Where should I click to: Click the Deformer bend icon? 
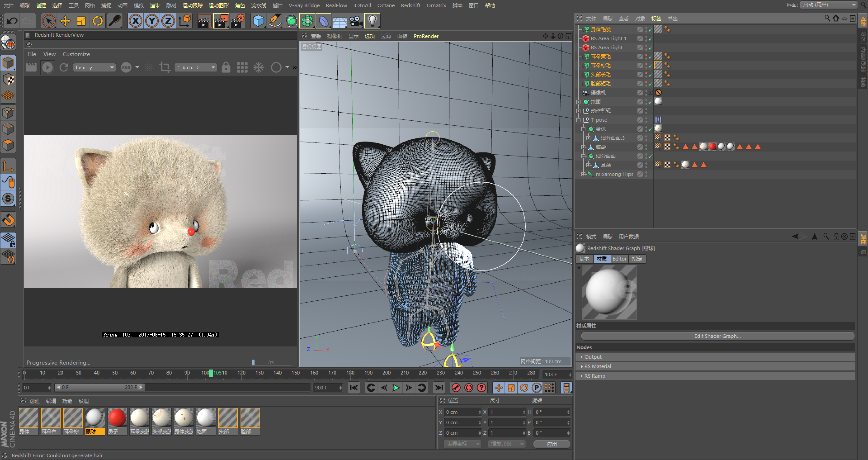(x=323, y=21)
